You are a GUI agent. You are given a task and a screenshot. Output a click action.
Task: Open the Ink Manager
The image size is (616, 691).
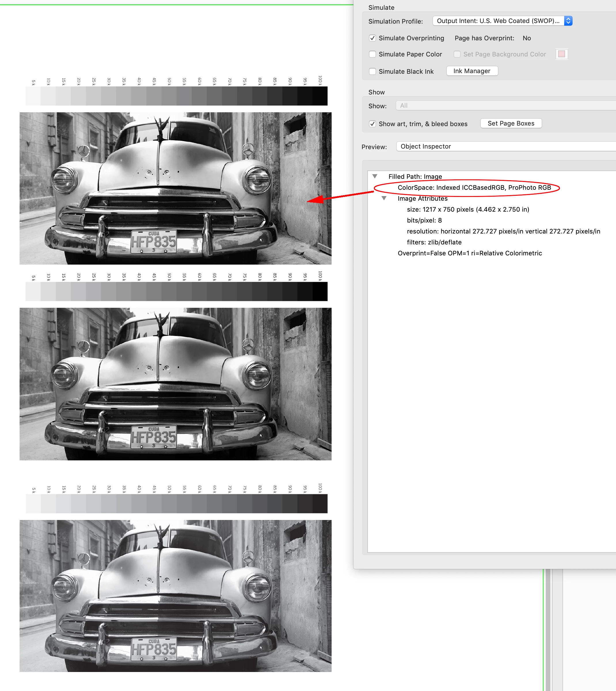(472, 71)
